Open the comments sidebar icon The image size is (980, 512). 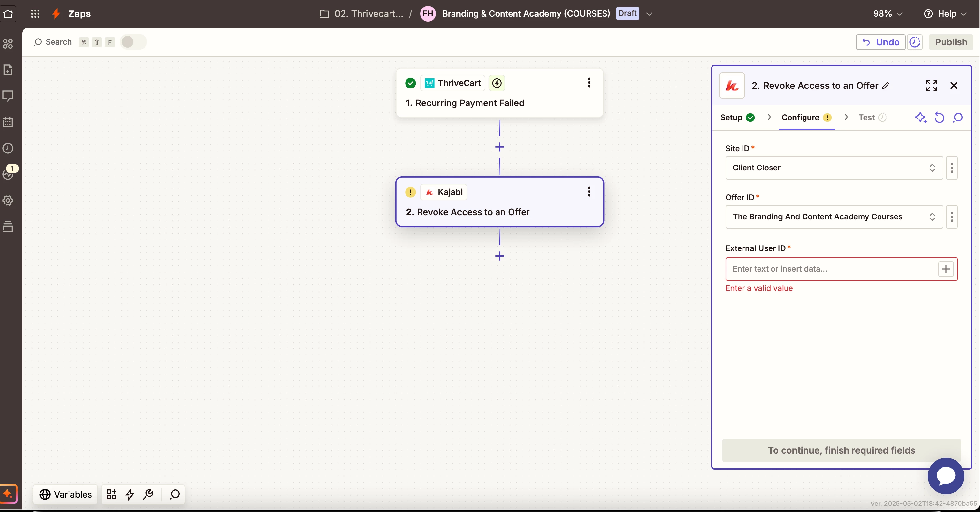coord(8,96)
